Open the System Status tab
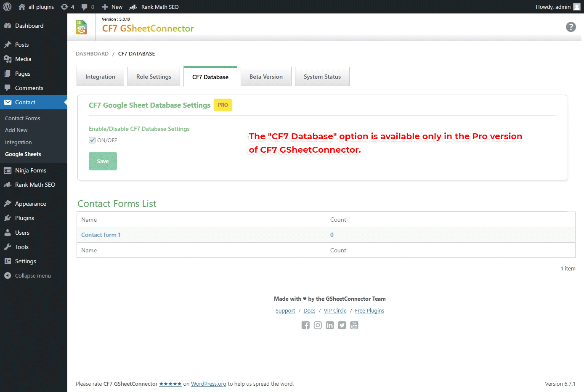This screenshot has width=584, height=392. click(322, 77)
